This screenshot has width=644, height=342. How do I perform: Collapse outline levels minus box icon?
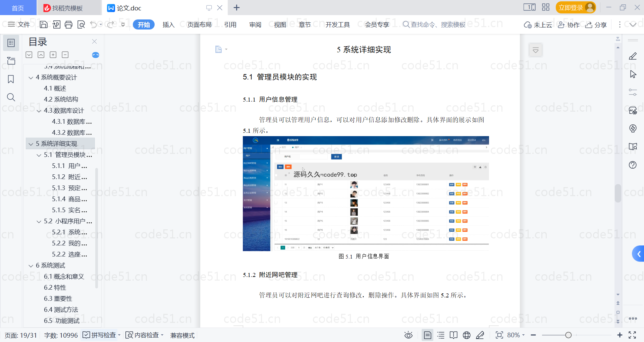pyautogui.click(x=65, y=55)
